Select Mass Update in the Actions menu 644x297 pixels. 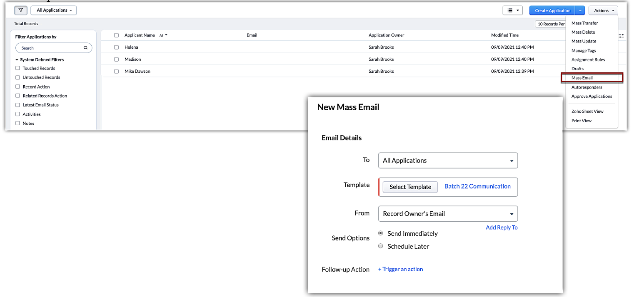584,41
